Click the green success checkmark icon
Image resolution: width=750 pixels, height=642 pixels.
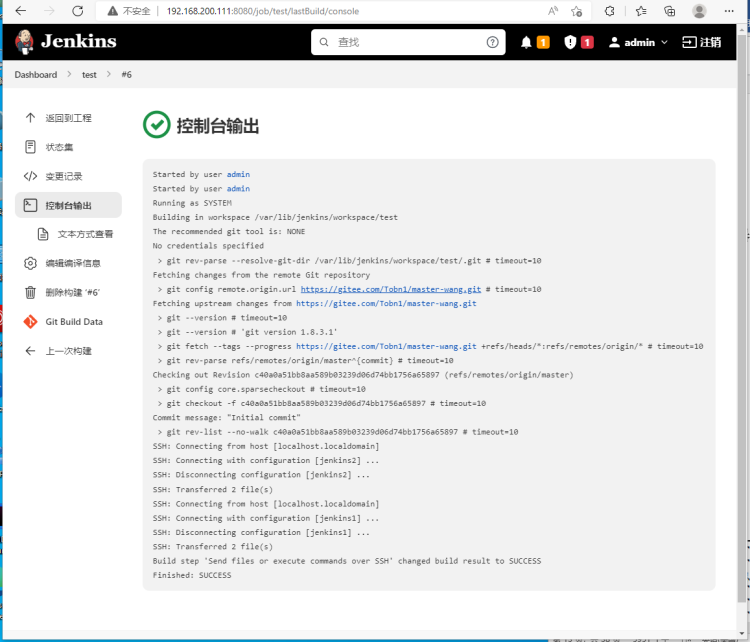pos(156,124)
